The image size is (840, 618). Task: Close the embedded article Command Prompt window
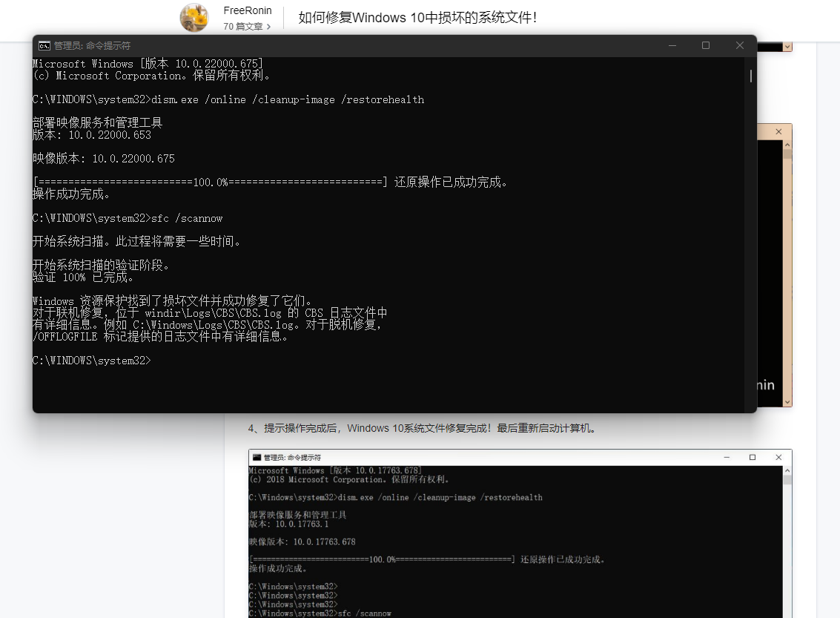pos(778,457)
